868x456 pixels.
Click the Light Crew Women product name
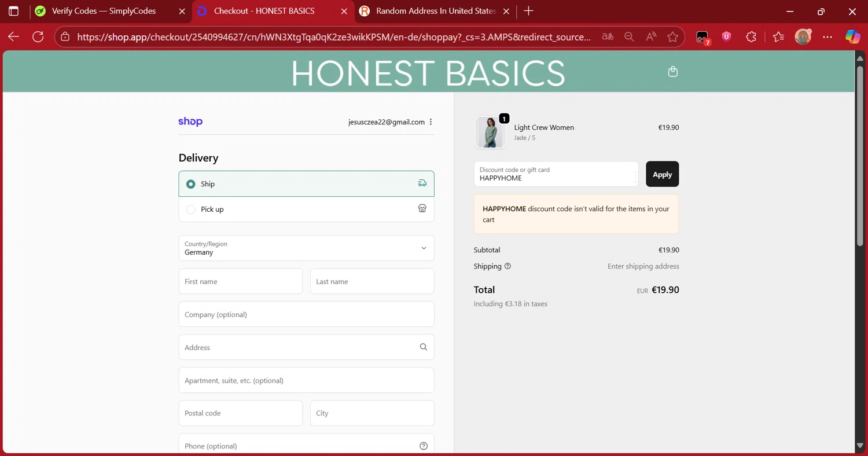tap(544, 127)
